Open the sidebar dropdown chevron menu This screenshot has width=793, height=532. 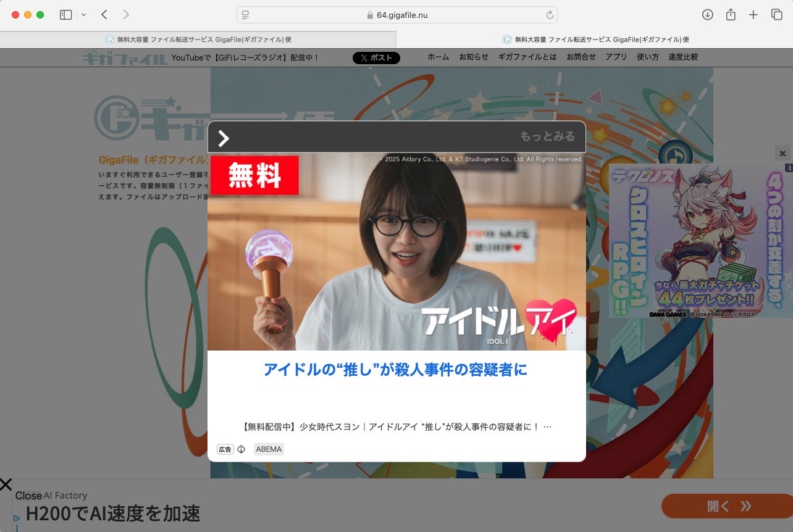click(x=84, y=15)
